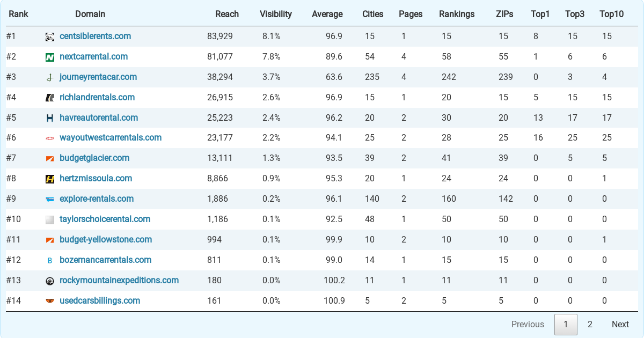
Task: Select page 1 in pagination
Action: pyautogui.click(x=566, y=324)
